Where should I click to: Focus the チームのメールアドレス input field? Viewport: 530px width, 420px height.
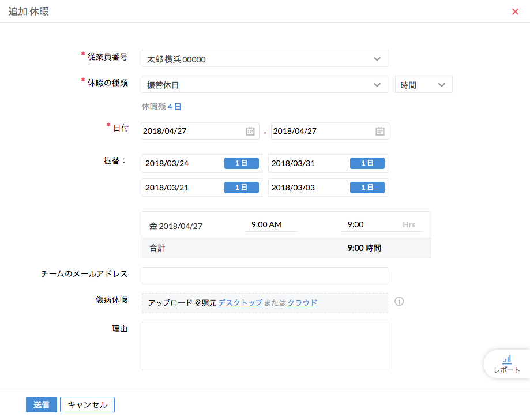click(x=265, y=276)
